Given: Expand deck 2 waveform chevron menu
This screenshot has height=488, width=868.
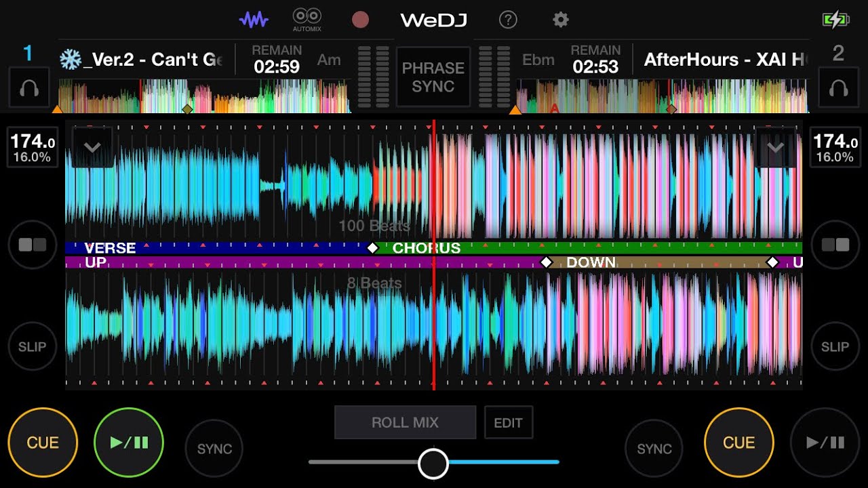Looking at the screenshot, I should coord(775,146).
